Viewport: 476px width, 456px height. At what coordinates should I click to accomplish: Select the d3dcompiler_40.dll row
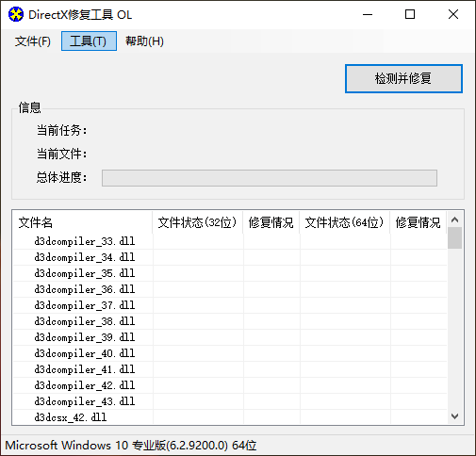tap(230, 353)
